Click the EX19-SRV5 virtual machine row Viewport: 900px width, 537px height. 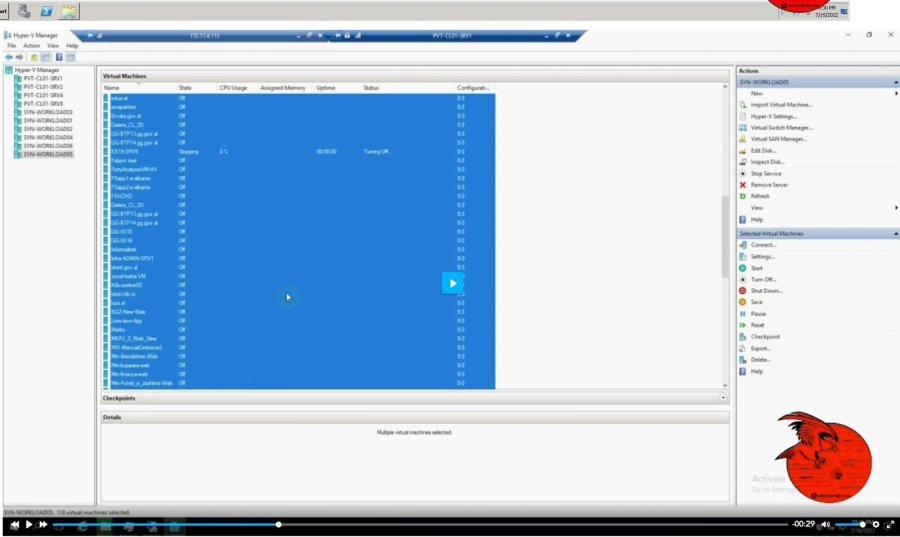298,152
